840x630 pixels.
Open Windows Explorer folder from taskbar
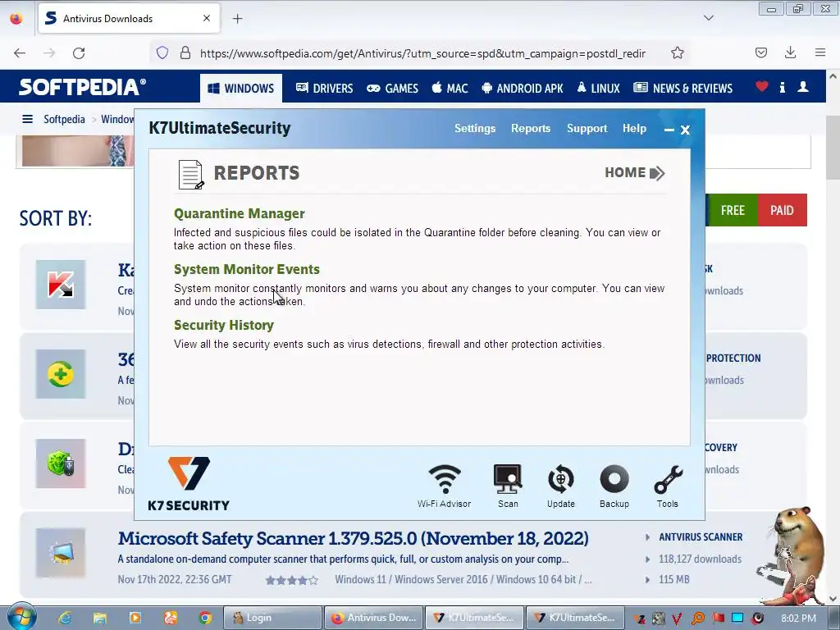point(100,618)
